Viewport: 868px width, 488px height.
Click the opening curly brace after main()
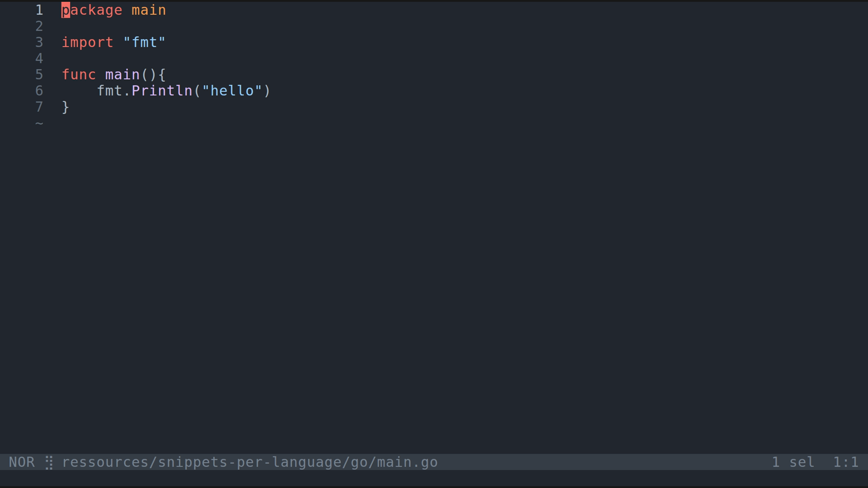pos(162,75)
